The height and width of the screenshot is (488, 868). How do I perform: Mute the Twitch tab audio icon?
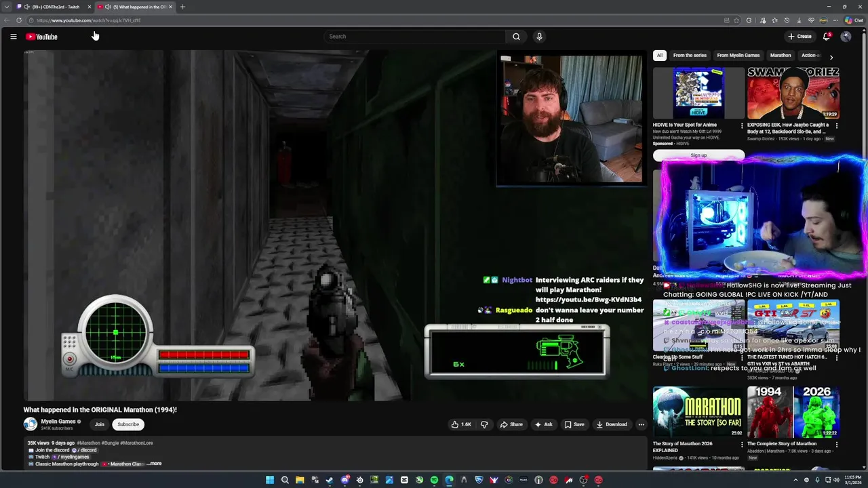[x=28, y=7]
